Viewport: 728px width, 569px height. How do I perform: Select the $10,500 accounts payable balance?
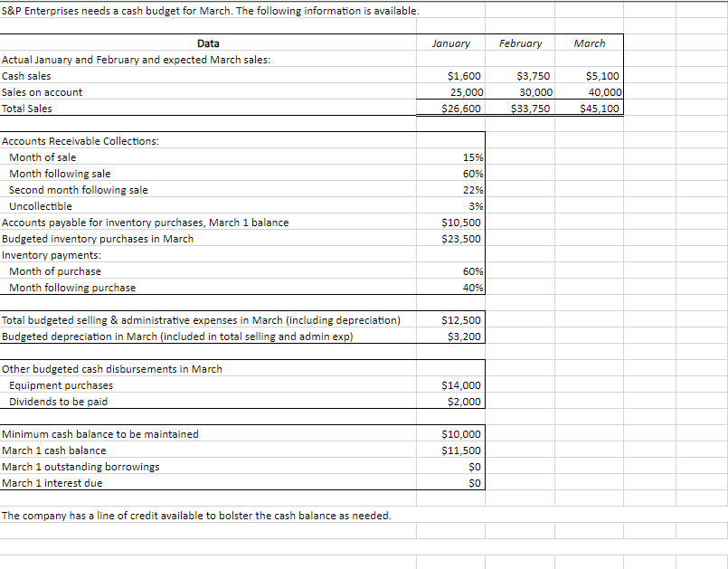click(464, 223)
